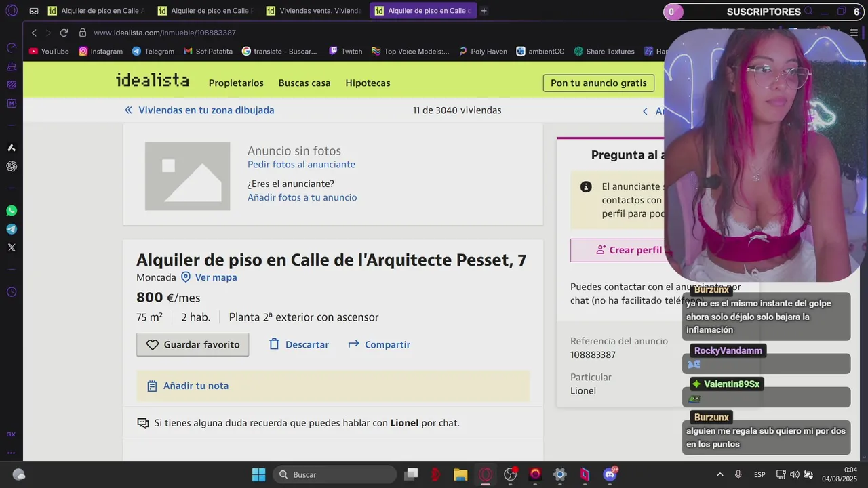Image resolution: width=868 pixels, height=488 pixels.
Task: Click the empty photo placeholder thumbnail
Action: pos(187,176)
